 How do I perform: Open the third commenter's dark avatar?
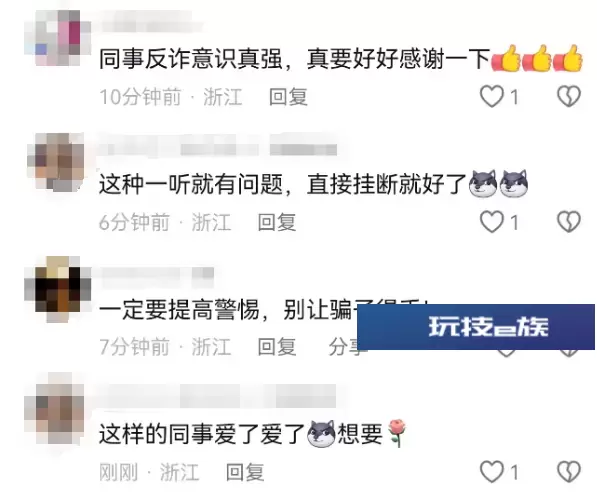(x=58, y=289)
